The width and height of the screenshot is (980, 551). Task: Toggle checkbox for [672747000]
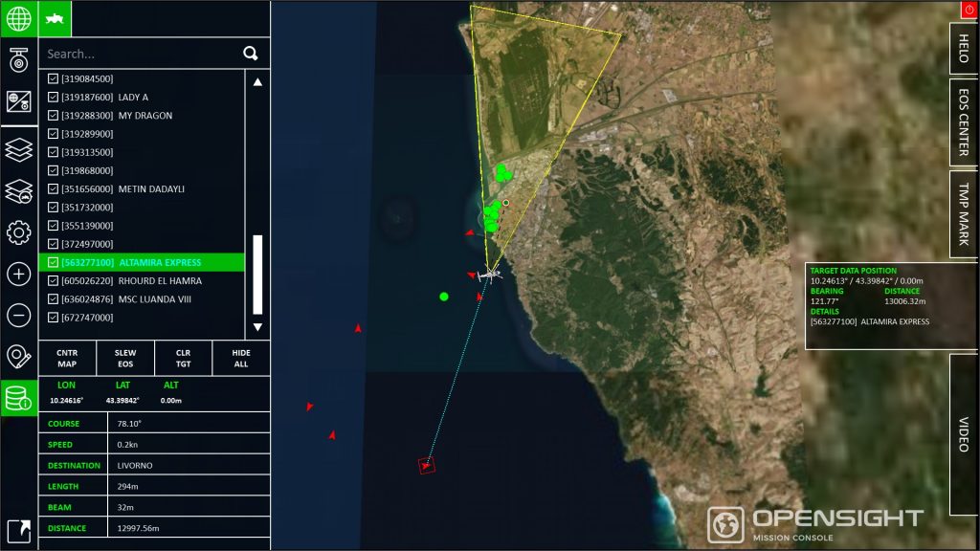54,318
